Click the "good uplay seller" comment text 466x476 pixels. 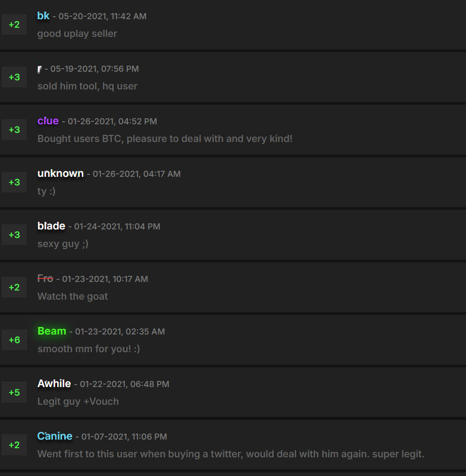(x=77, y=34)
